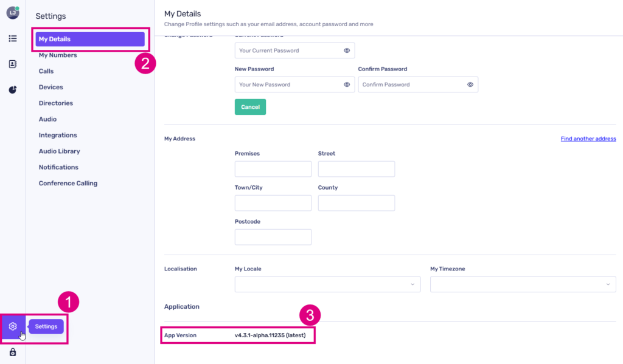
Task: Open the Integrations settings section
Action: (58, 136)
